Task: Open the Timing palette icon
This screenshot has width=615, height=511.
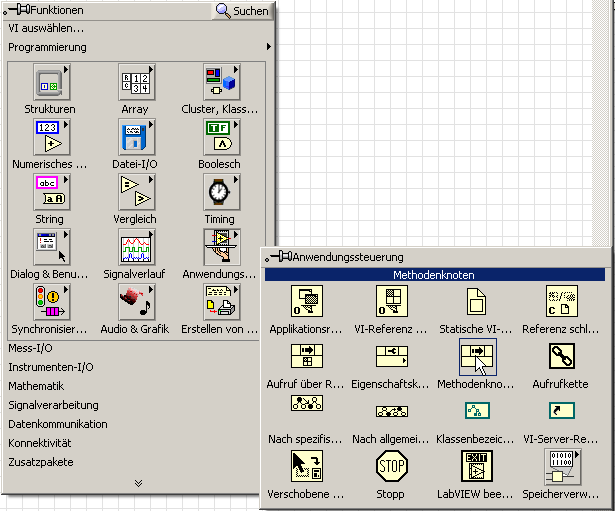Action: pos(222,192)
